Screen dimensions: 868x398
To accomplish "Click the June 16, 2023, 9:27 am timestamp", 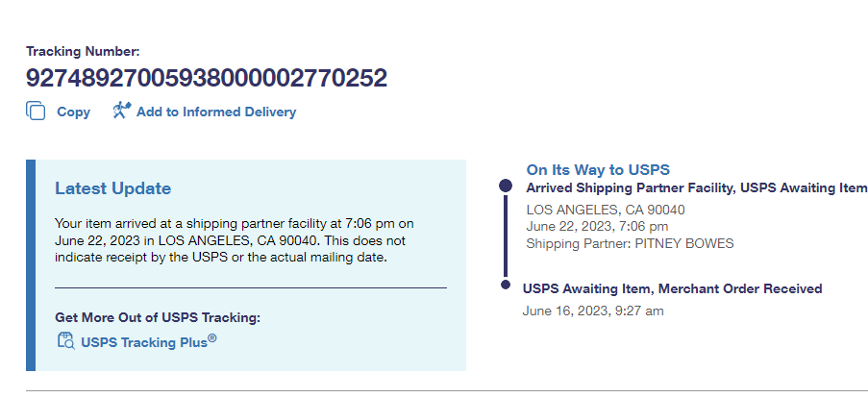I will [593, 311].
